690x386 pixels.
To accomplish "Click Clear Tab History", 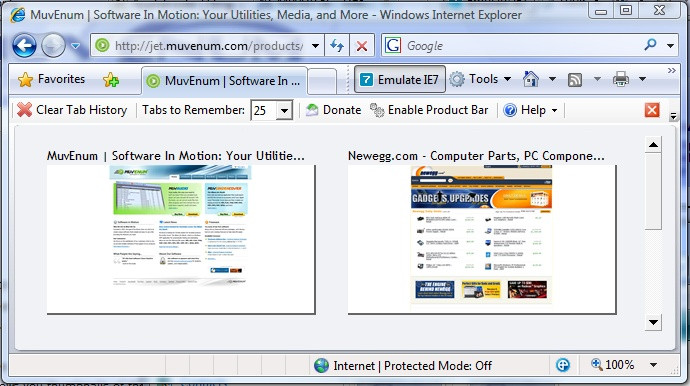I will pyautogui.click(x=72, y=110).
